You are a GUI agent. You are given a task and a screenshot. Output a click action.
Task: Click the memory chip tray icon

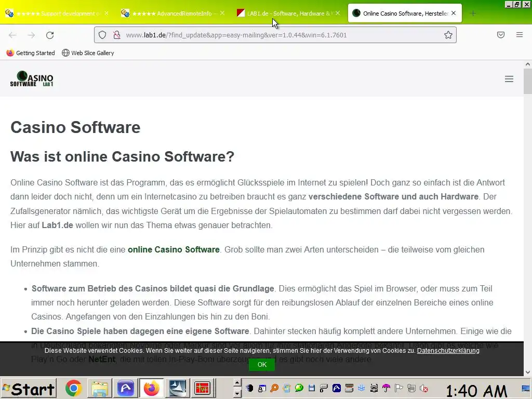click(349, 388)
